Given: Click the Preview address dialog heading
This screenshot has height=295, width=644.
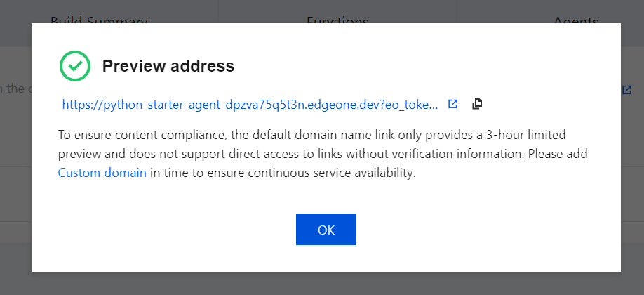Looking at the screenshot, I should [x=168, y=66].
